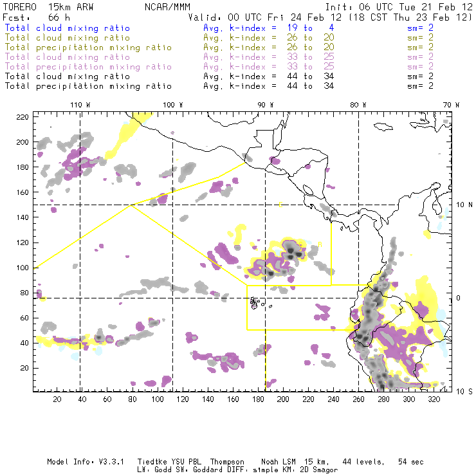Viewport: 476px width, 476px height.
Task: Click the '160' tick label on vertical axis
Action: coord(23,192)
